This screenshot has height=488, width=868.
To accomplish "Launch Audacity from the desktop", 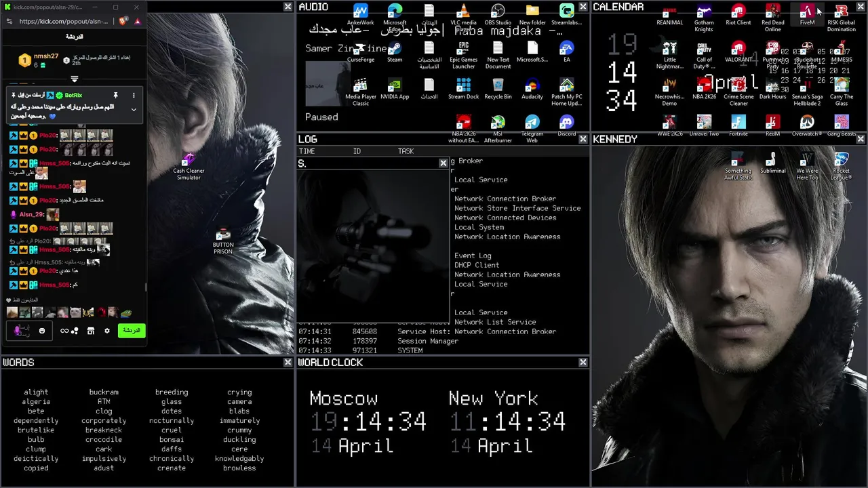I will (x=532, y=89).
